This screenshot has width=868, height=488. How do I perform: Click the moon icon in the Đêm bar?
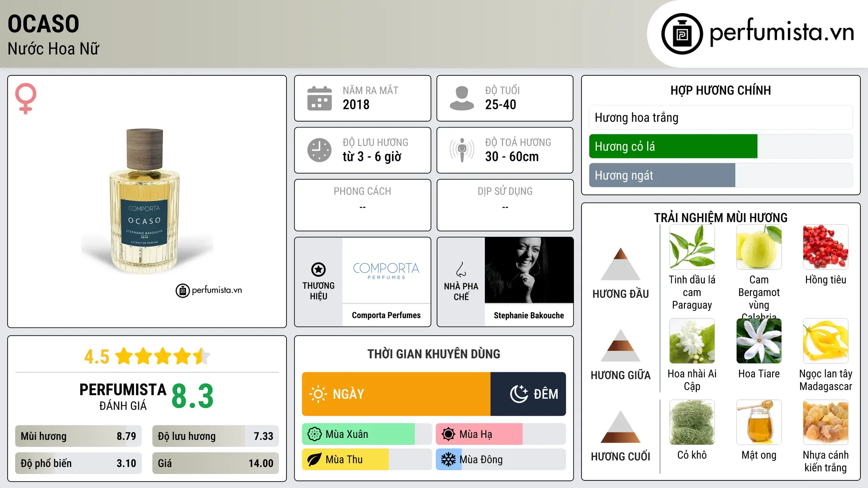tap(519, 394)
